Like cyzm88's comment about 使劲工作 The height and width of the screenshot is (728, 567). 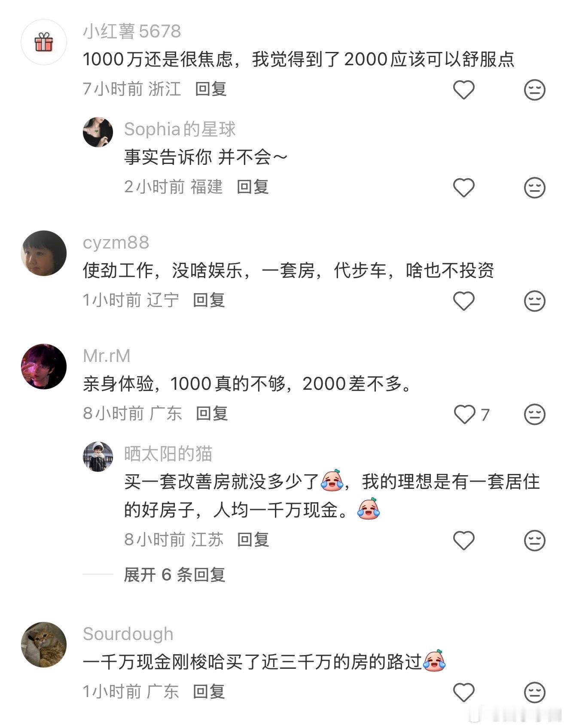[x=464, y=301]
